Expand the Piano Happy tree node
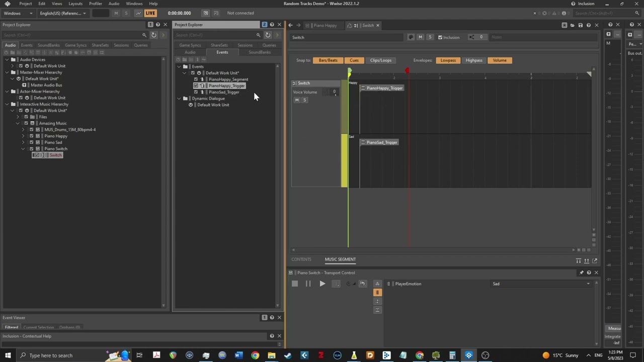 [23, 136]
